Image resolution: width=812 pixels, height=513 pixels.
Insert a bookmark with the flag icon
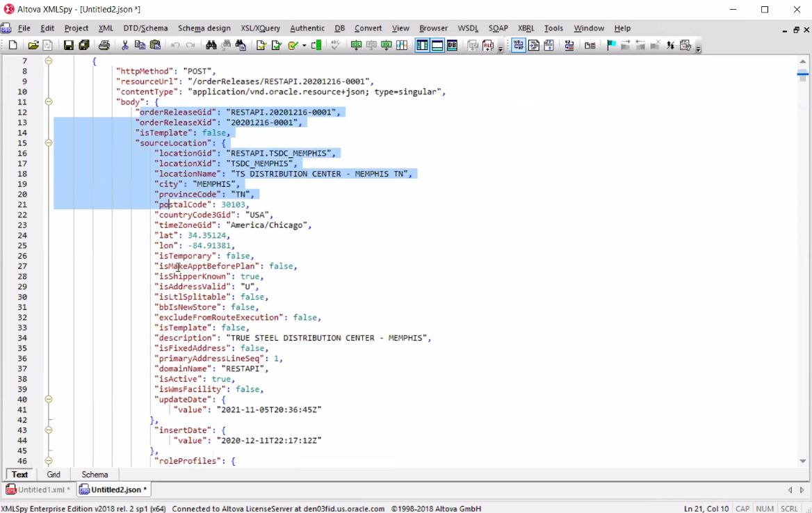[x=611, y=46]
